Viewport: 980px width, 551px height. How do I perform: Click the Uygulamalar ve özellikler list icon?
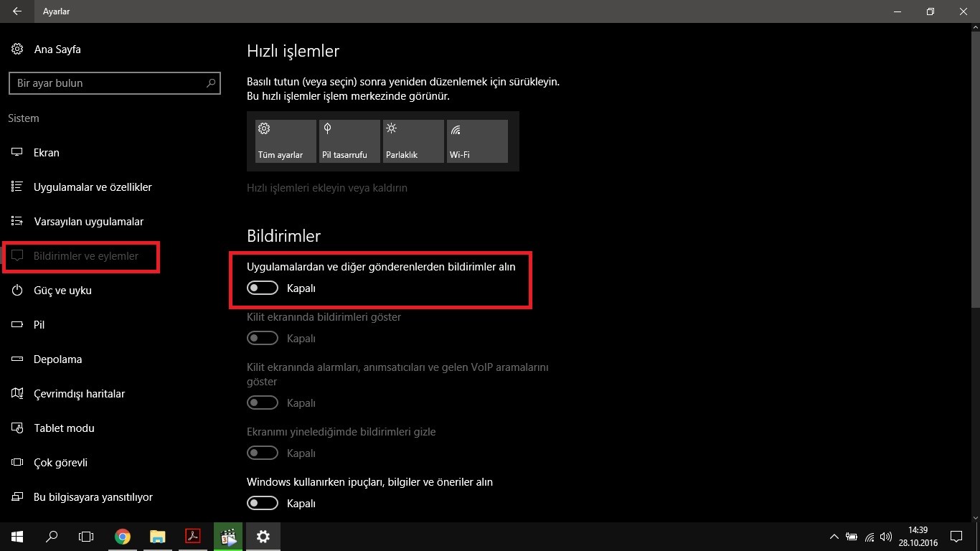click(x=18, y=187)
